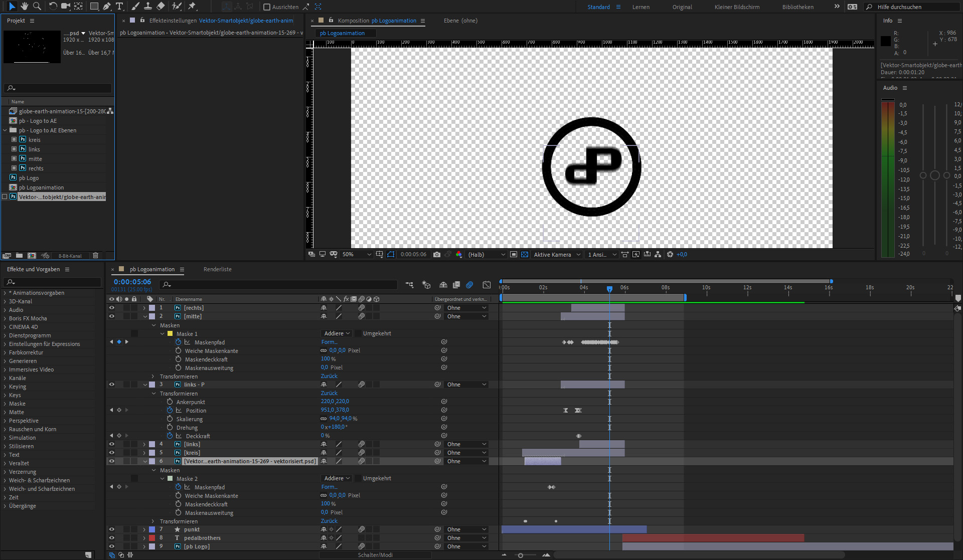963x560 pixels.
Task: Expand the [rechts] layer properties
Action: coord(144,308)
